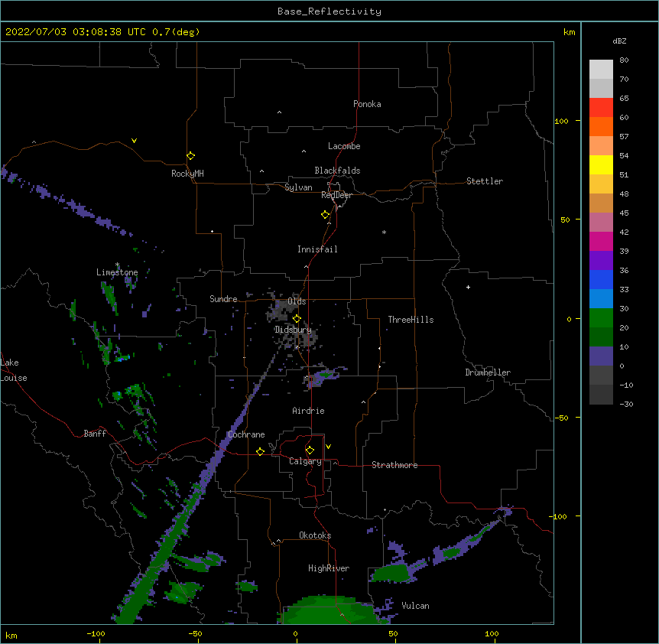Image resolution: width=659 pixels, height=644 pixels.
Task: Click the dBZ legend heading
Action: [619, 41]
